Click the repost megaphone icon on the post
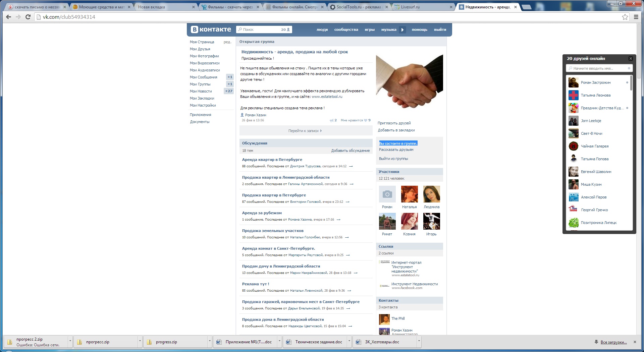The width and height of the screenshot is (644, 352). [x=332, y=120]
